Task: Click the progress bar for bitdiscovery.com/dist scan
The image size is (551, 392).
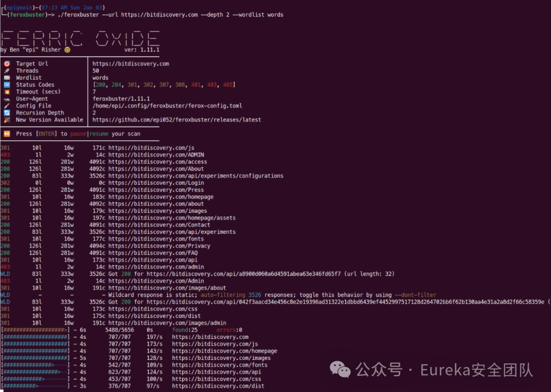Action: (x=36, y=386)
